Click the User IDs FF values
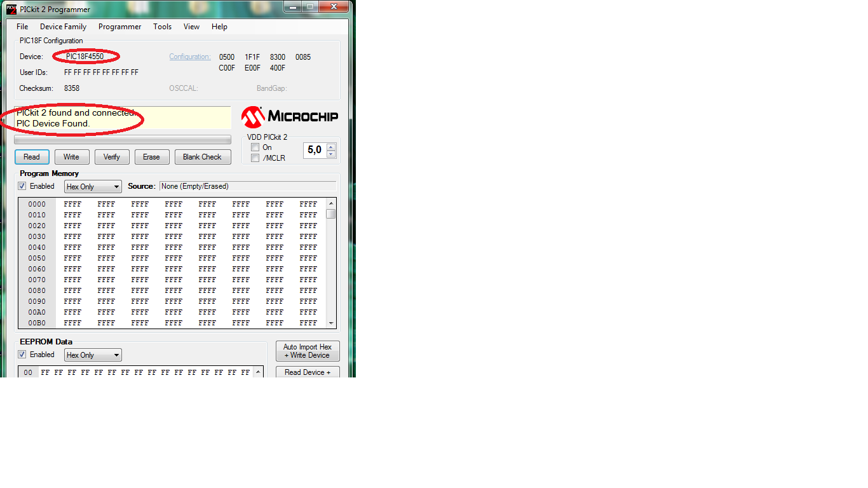The image size is (868, 488). (101, 72)
